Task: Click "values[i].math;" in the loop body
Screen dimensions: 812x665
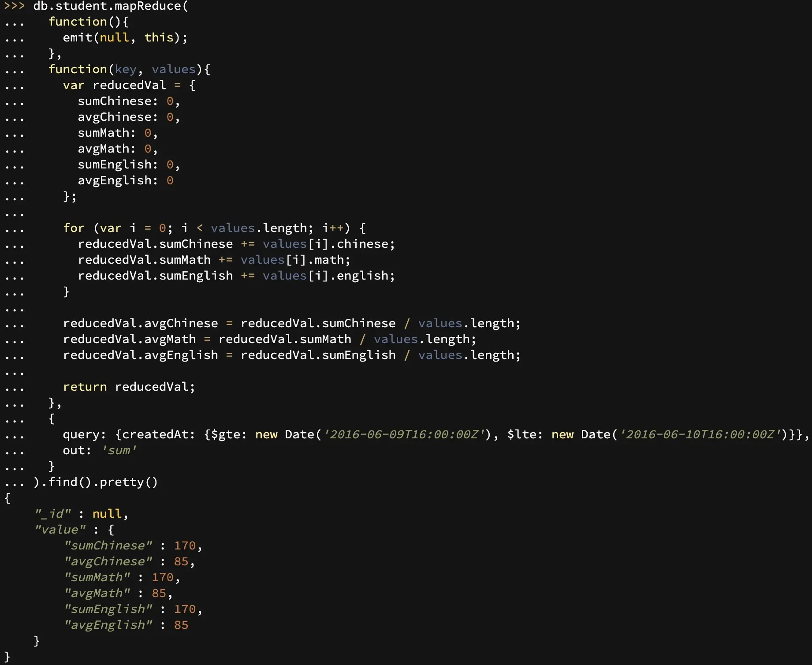Action: pos(295,260)
